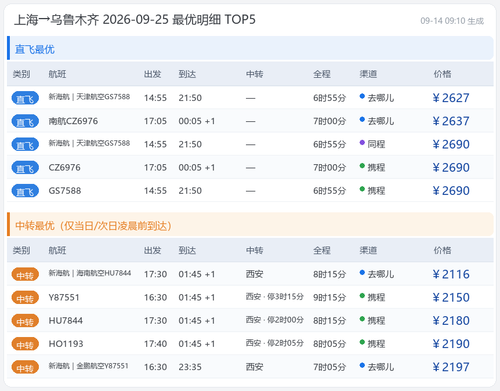
Task: Click 17:05 departure in the 南航CZ6976 row
Action: tap(155, 121)
